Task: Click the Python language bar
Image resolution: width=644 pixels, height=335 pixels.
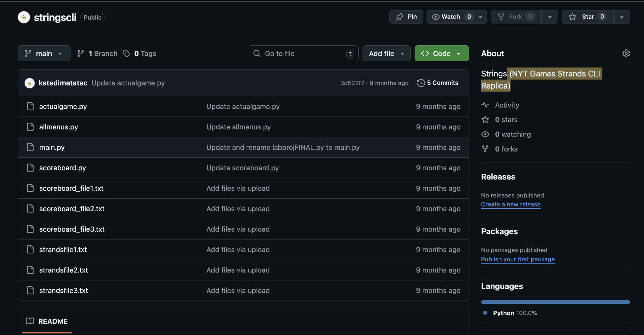Action: [x=556, y=302]
